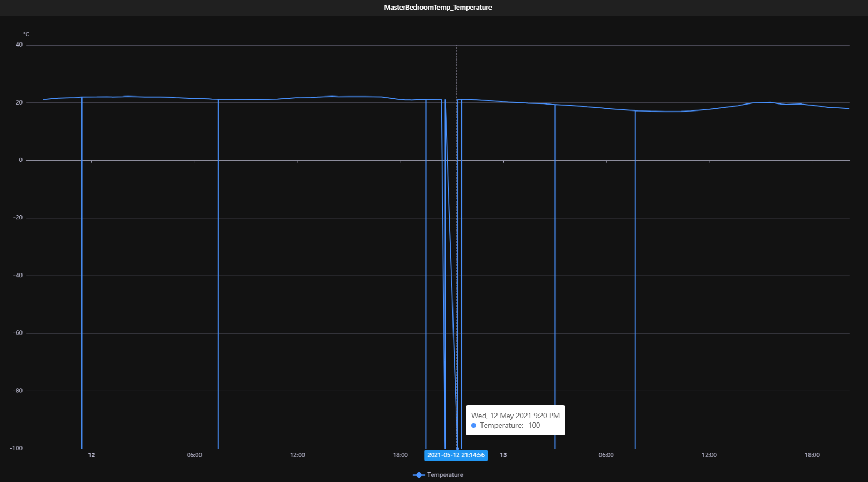Screen dimensions: 868x482
Task: Click the 20 label on the y-axis
Action: [x=19, y=102]
